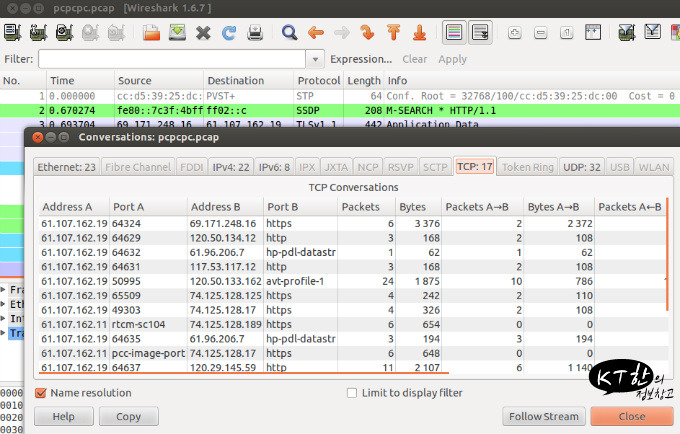Sort conversations by Port B column
Viewport: 680px width, 434px height.
[301, 207]
